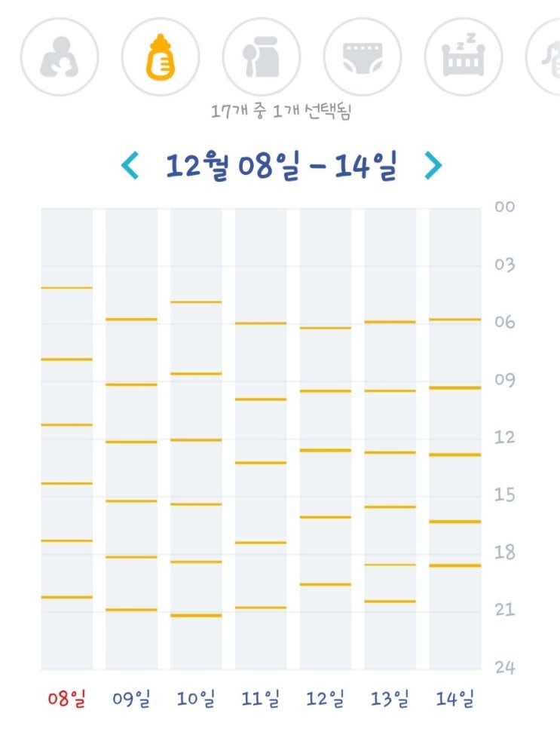Image resolution: width=560 pixels, height=744 pixels.
Task: Click the last feeding marker on 14일
Action: pos(454,565)
